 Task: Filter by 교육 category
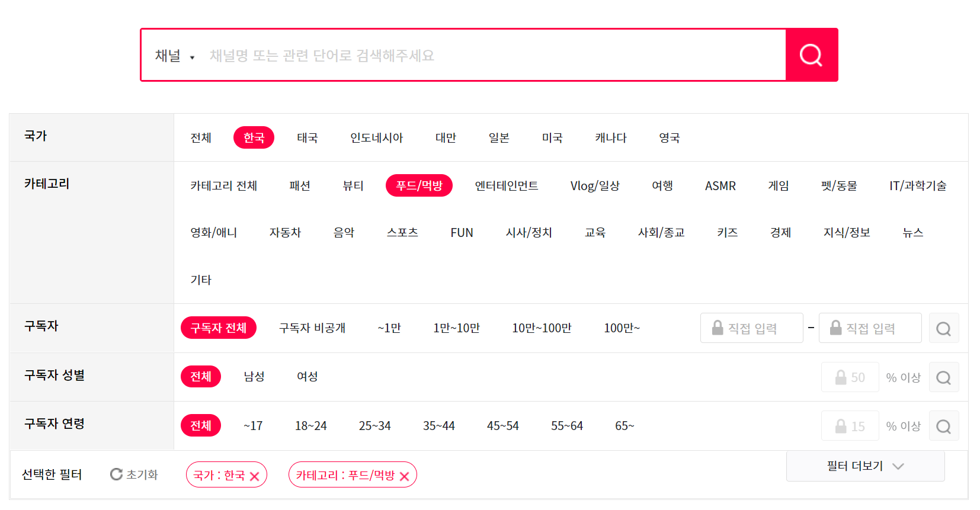(595, 232)
